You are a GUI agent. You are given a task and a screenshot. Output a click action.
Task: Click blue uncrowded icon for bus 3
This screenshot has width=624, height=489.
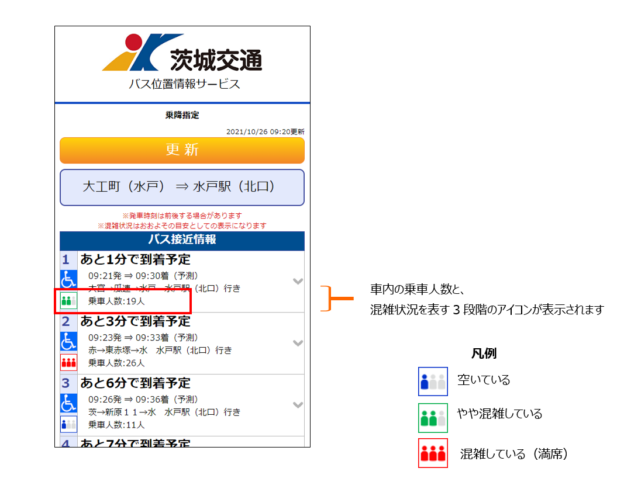69,423
